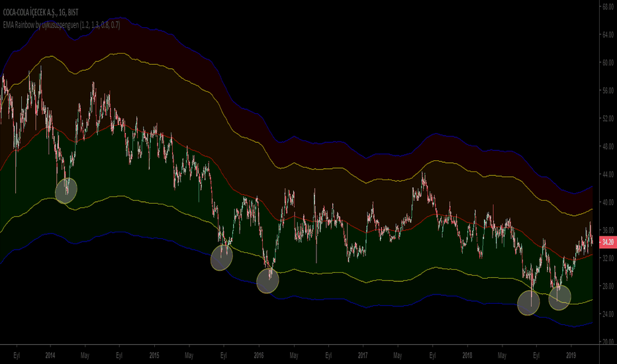Click the 64.00 price axis label
This screenshot has height=364, width=617.
(x=608, y=34)
